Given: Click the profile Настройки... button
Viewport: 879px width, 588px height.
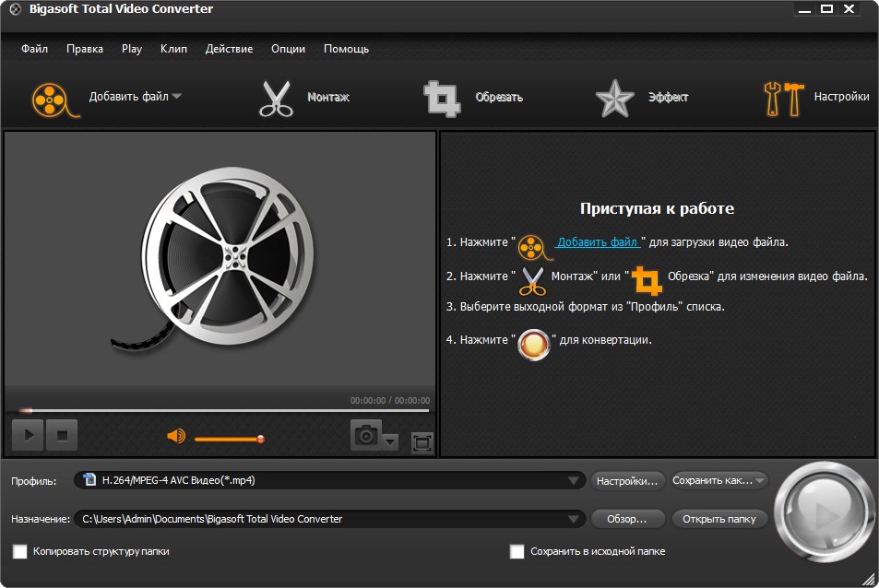Looking at the screenshot, I should (627, 481).
